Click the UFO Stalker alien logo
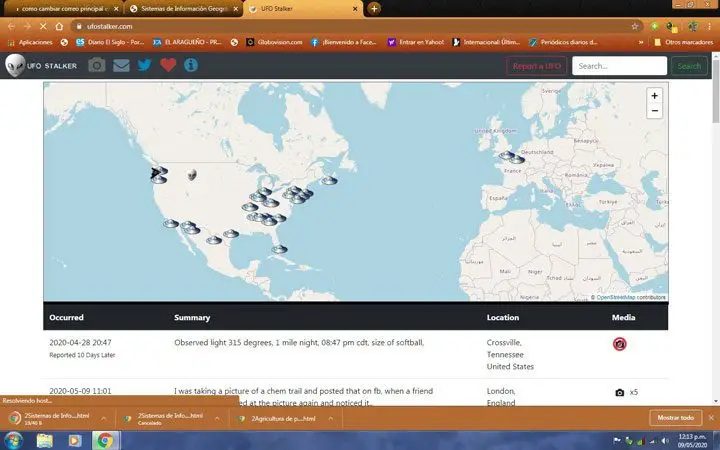Screen dimensions: 720x450 (14, 66)
